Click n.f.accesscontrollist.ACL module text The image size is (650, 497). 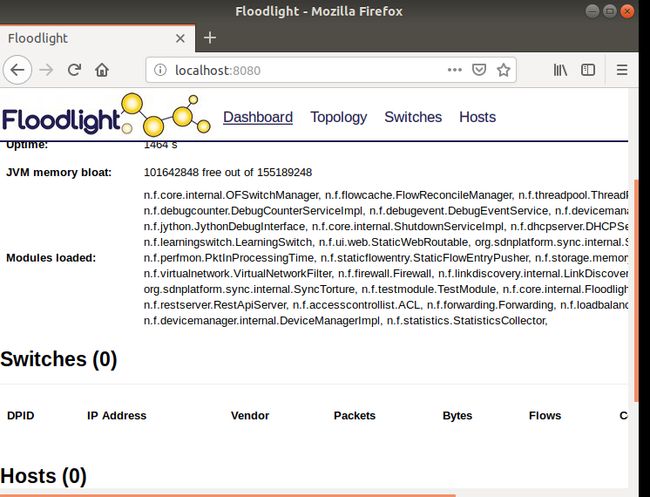coord(356,305)
